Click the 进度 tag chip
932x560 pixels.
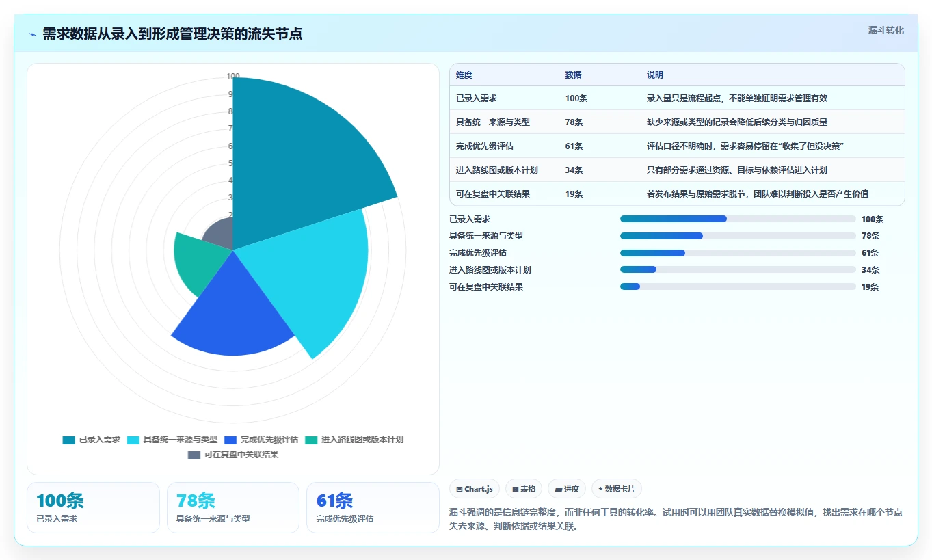(567, 489)
